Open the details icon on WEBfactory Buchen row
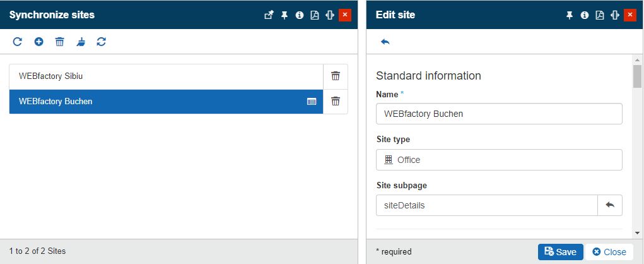 tap(312, 101)
